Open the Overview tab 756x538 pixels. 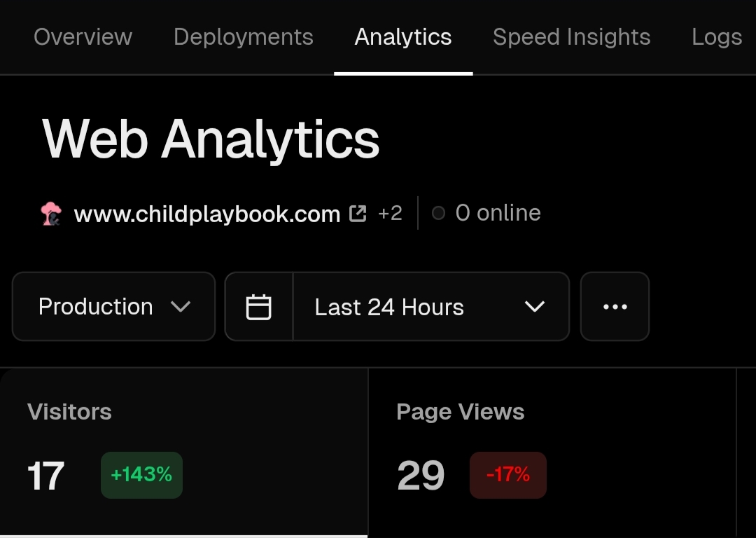[x=83, y=36]
